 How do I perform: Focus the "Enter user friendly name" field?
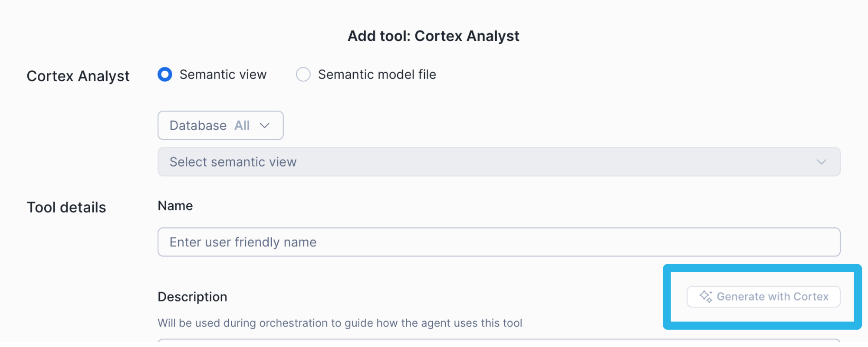(498, 242)
